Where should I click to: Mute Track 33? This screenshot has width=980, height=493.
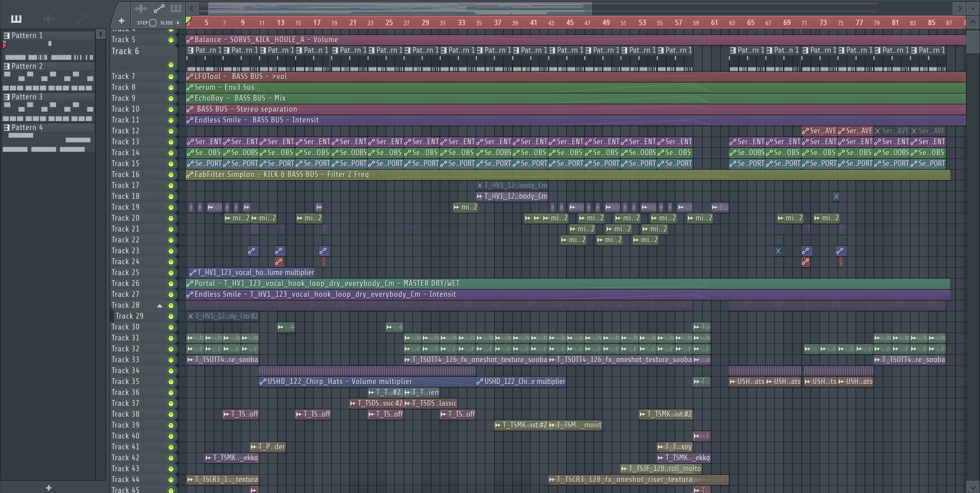(x=171, y=360)
